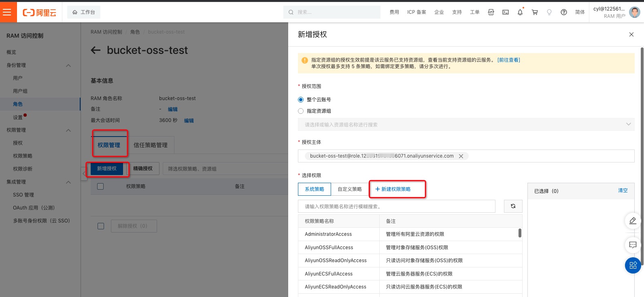The image size is (644, 297).
Task: Click the floating edit pencil icon
Action: (633, 221)
